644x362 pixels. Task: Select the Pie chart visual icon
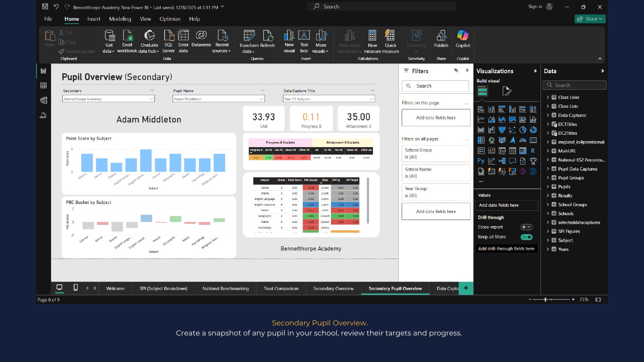(523, 130)
